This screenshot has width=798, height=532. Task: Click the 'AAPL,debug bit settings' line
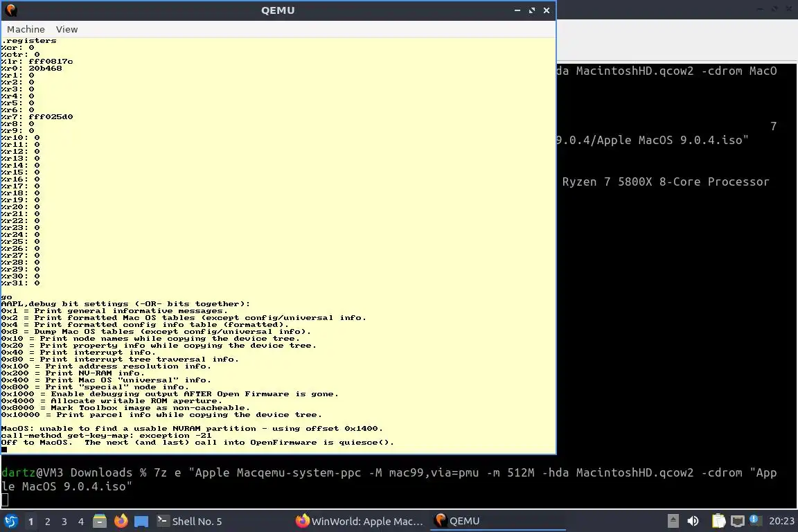125,304
